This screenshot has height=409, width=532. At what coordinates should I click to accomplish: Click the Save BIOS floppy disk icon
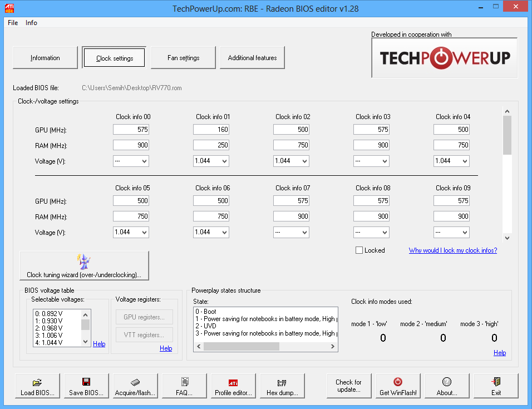(86, 382)
